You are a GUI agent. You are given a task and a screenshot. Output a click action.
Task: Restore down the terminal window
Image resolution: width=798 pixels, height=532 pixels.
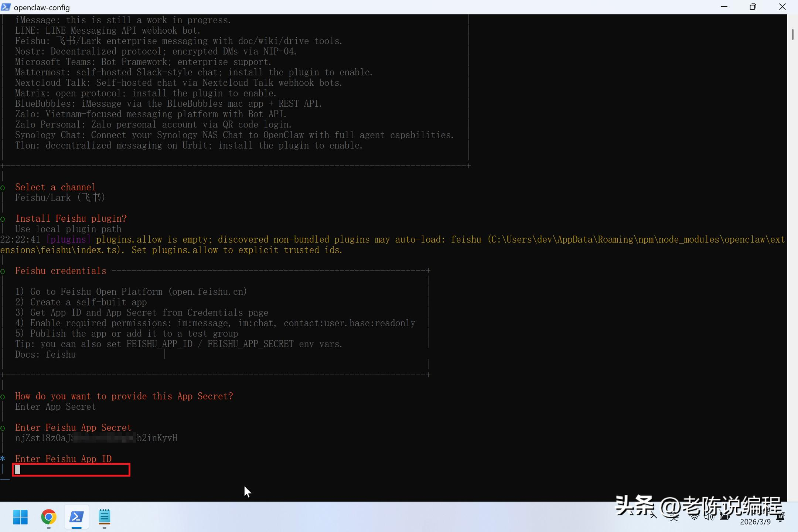(x=753, y=7)
